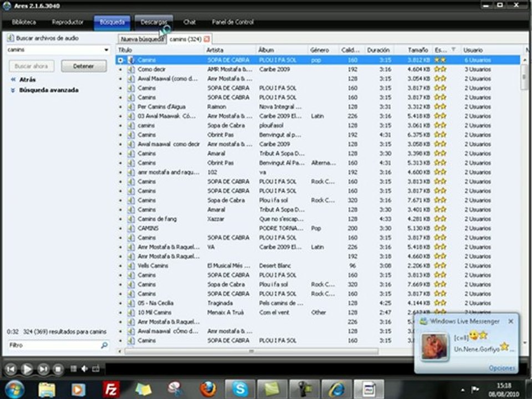This screenshot has height=399, width=532.
Task: Open the search term dropdown arrow
Action: [x=106, y=50]
